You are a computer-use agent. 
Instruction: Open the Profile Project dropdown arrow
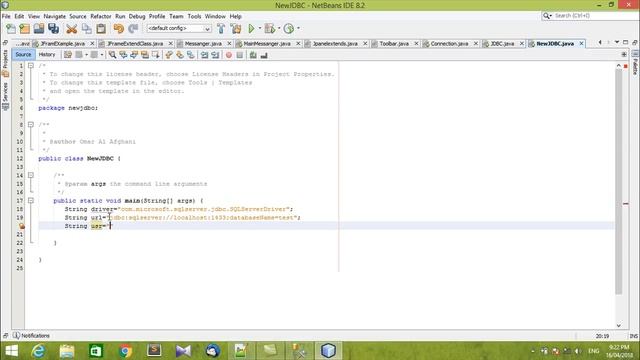click(298, 28)
